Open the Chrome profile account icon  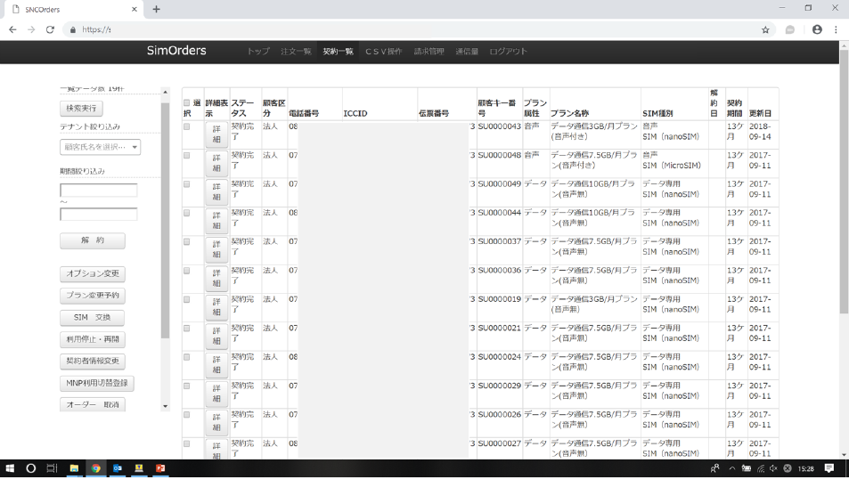tap(817, 29)
